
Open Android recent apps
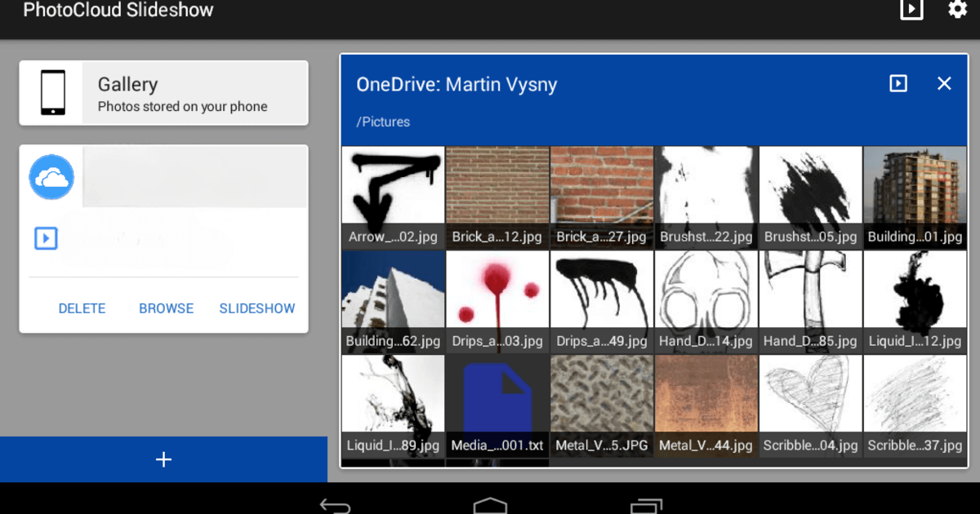click(x=646, y=506)
